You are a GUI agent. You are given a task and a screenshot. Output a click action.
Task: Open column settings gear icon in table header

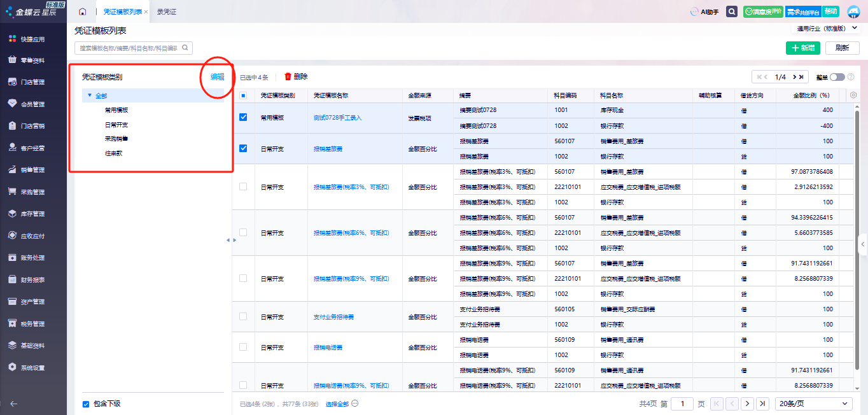tap(853, 95)
